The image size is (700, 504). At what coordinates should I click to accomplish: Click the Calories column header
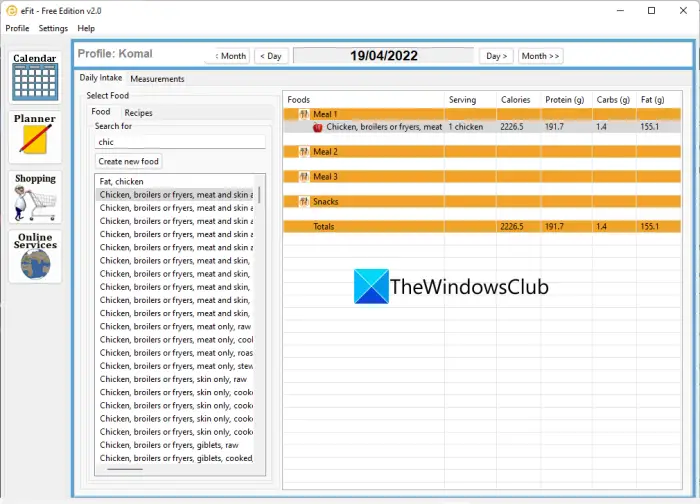pyautogui.click(x=518, y=100)
